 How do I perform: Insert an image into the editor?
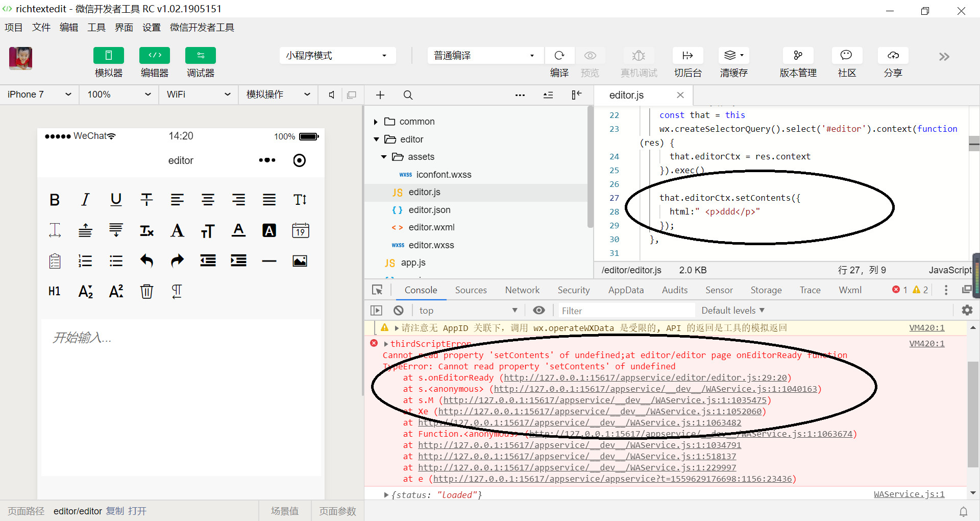point(300,261)
